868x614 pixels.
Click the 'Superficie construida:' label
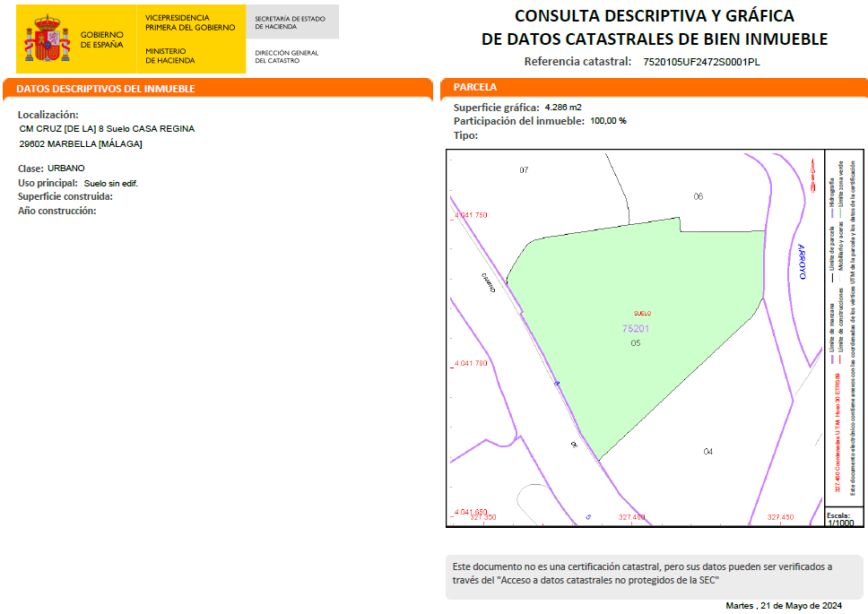(x=65, y=196)
